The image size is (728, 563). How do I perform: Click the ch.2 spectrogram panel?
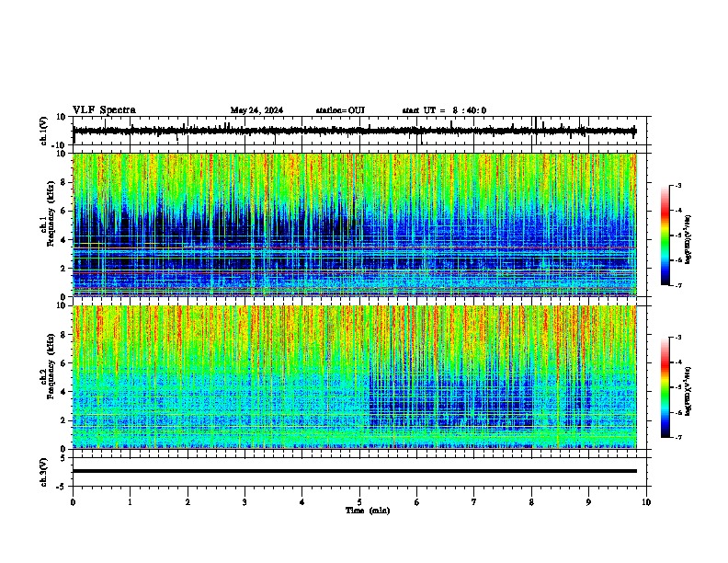tap(355, 377)
